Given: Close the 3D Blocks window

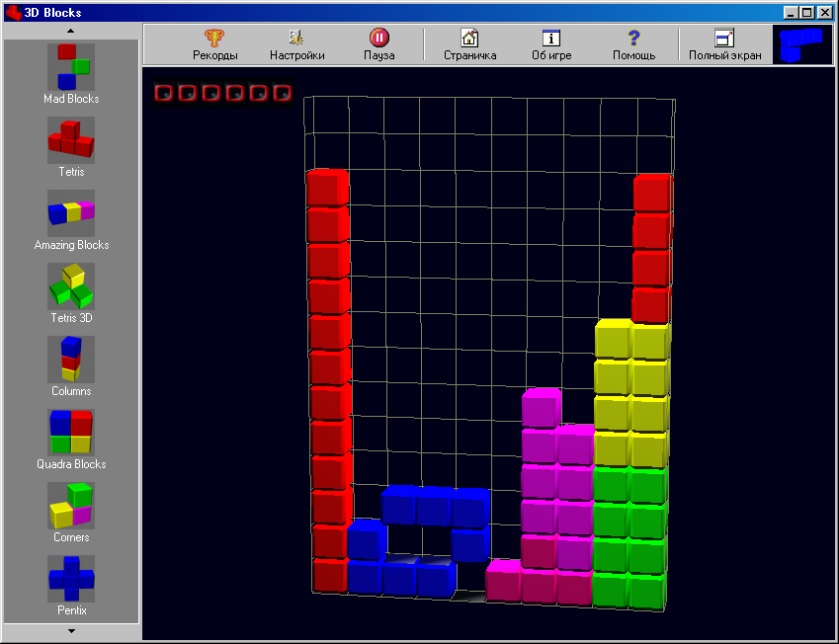Looking at the screenshot, I should coord(825,12).
